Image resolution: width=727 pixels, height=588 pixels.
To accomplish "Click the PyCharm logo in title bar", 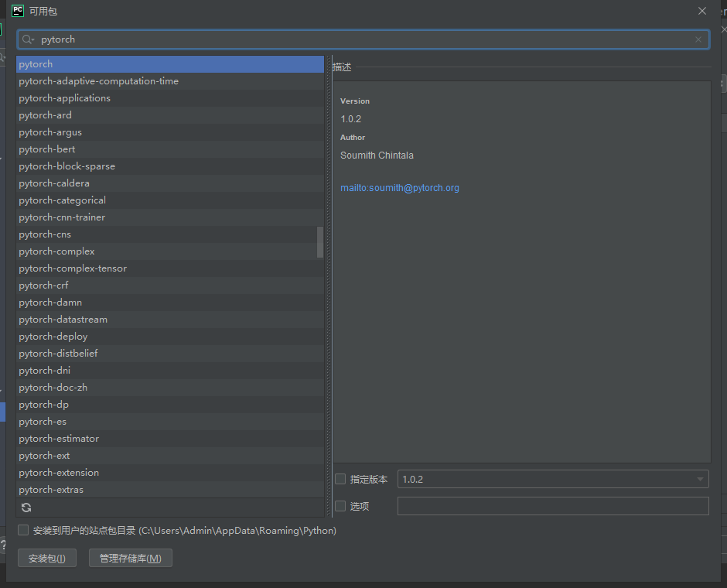I will [18, 11].
